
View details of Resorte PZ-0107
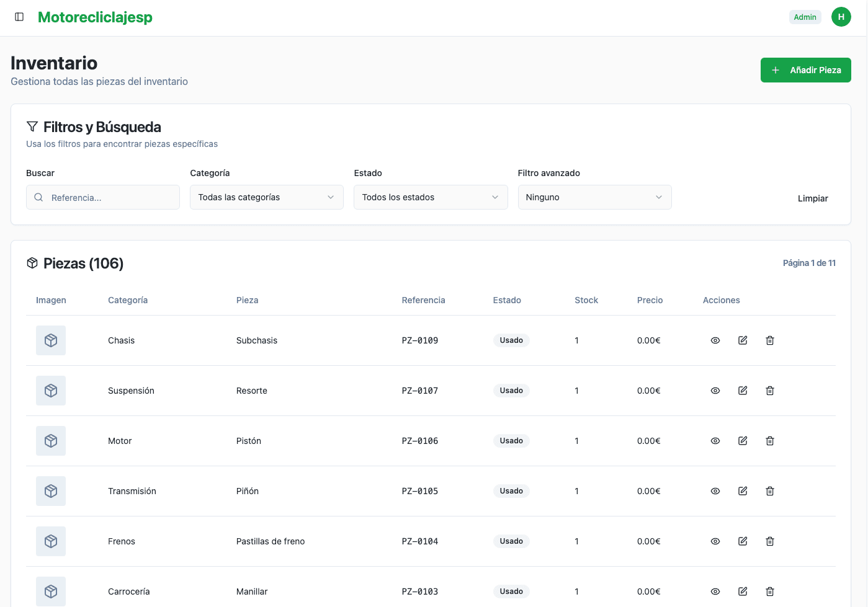click(715, 391)
